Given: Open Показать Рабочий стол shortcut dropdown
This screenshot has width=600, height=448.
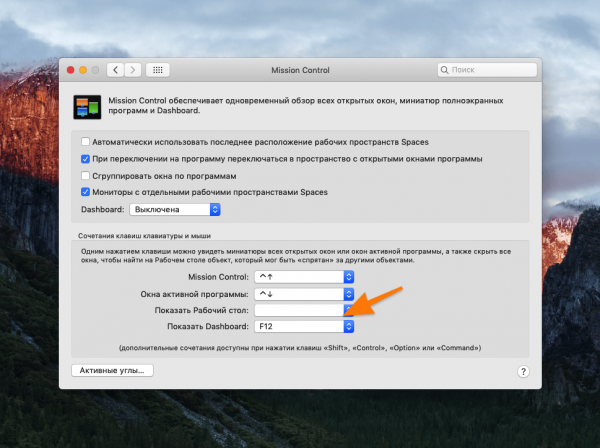Looking at the screenshot, I should (x=304, y=310).
